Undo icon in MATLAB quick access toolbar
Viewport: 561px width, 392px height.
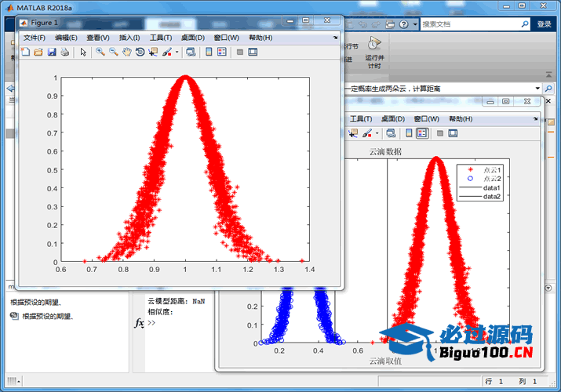pyautogui.click(x=362, y=24)
